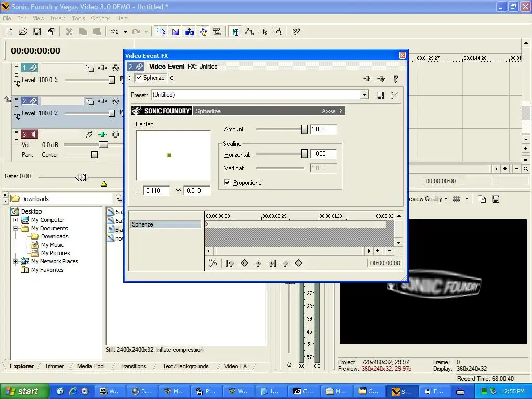Click the Media Player quick launch icon
The image size is (532, 399).
pyautogui.click(x=85, y=391)
